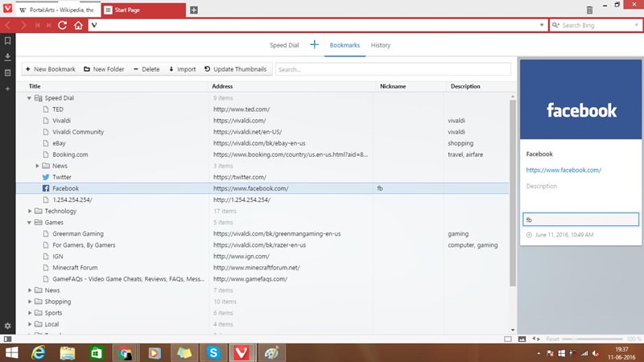Reload the current page
Viewport: 644px width, 362px height.
pyautogui.click(x=63, y=26)
